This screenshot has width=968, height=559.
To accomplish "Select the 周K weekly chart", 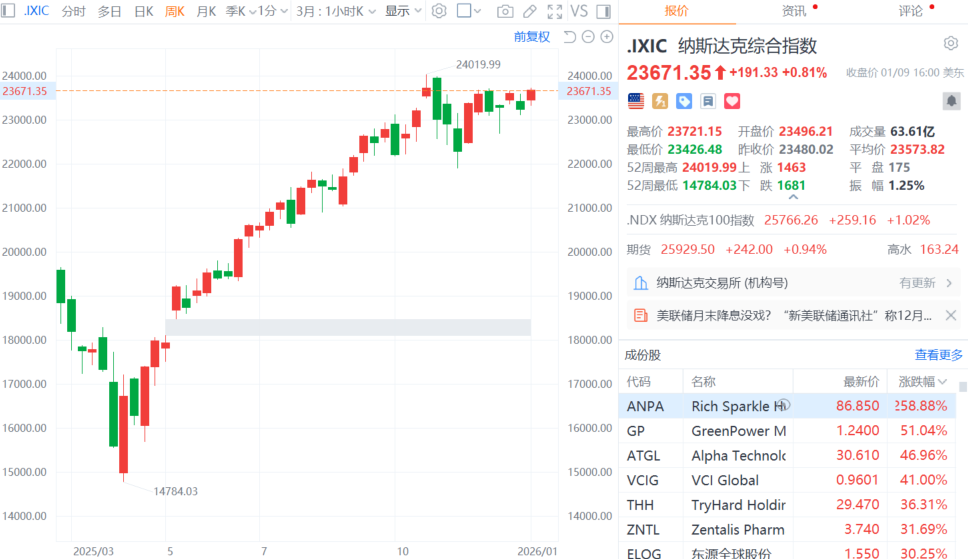I will (175, 11).
